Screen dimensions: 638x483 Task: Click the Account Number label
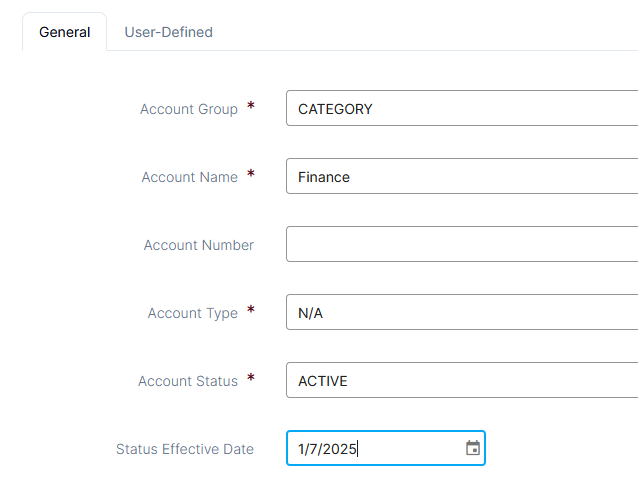[199, 245]
